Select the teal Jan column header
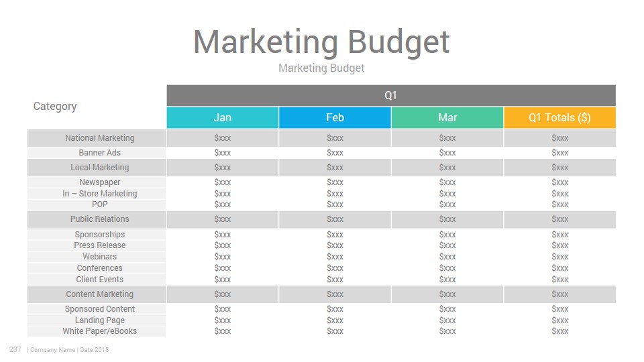This screenshot has width=644, height=362. pyautogui.click(x=223, y=118)
